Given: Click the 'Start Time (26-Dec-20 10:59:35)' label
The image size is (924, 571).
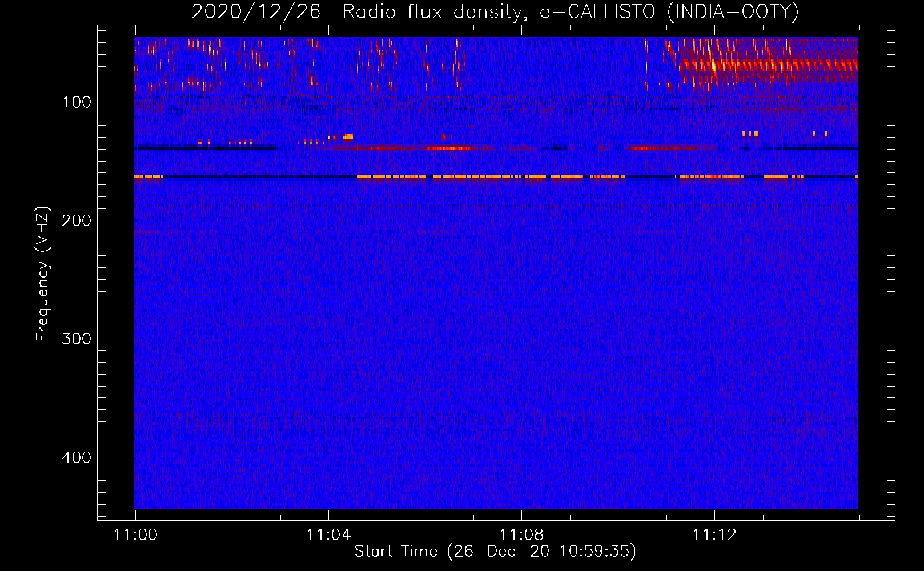Looking at the screenshot, I should 495,552.
